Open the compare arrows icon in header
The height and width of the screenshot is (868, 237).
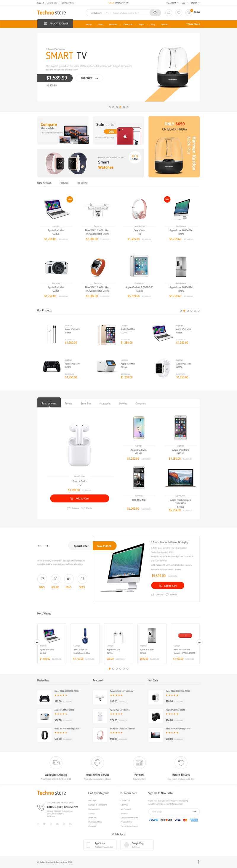[169, 13]
